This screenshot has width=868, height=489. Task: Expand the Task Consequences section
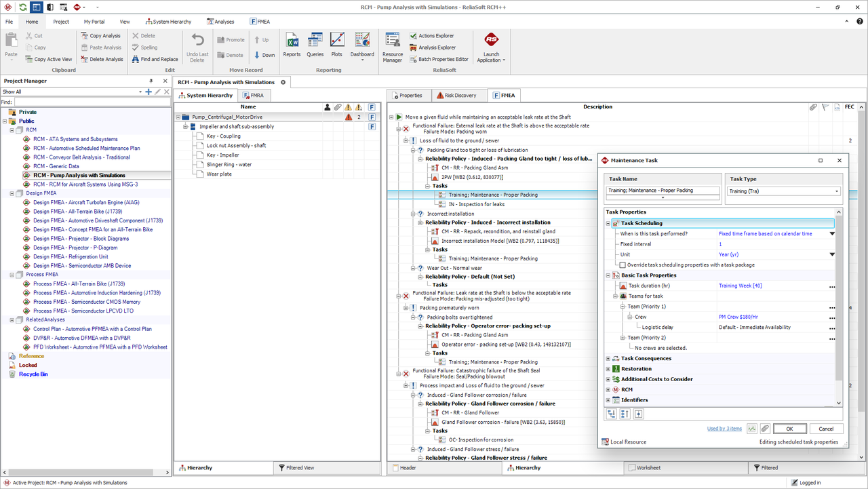(608, 359)
